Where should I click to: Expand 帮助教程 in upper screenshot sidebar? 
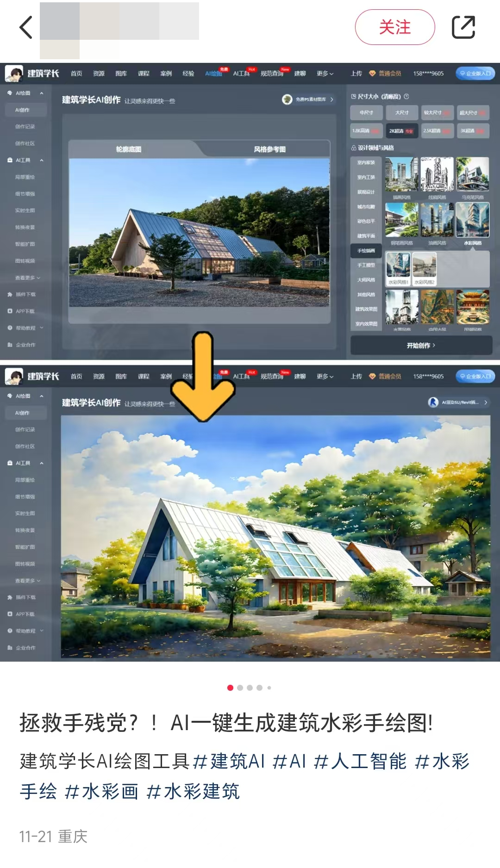pos(42,328)
